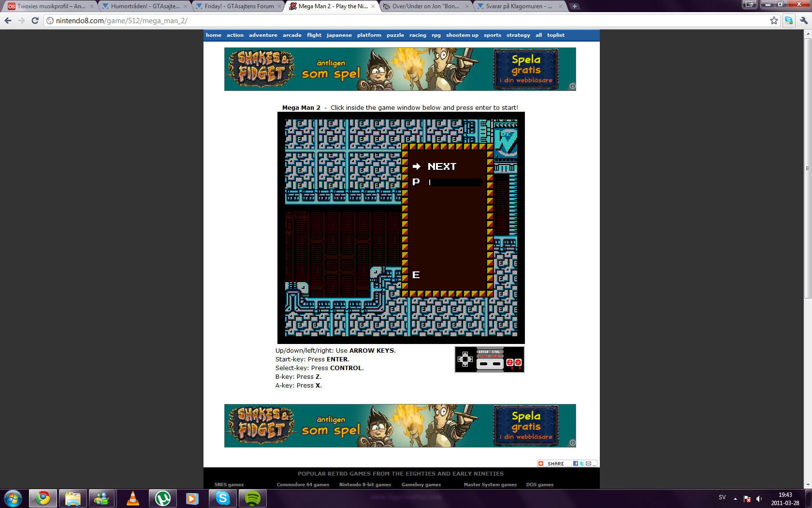This screenshot has width=812, height=508.
Task: Open the all games link
Action: click(x=538, y=35)
